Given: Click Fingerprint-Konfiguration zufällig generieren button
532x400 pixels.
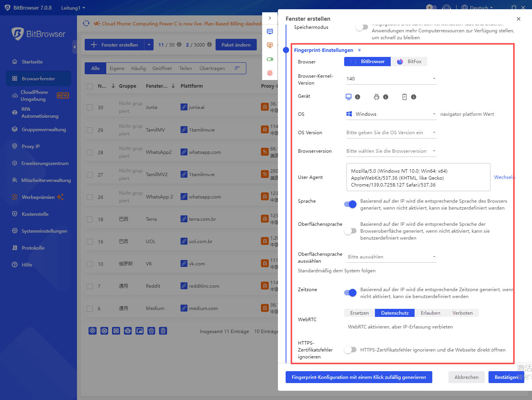Looking at the screenshot, I should pyautogui.click(x=359, y=377).
